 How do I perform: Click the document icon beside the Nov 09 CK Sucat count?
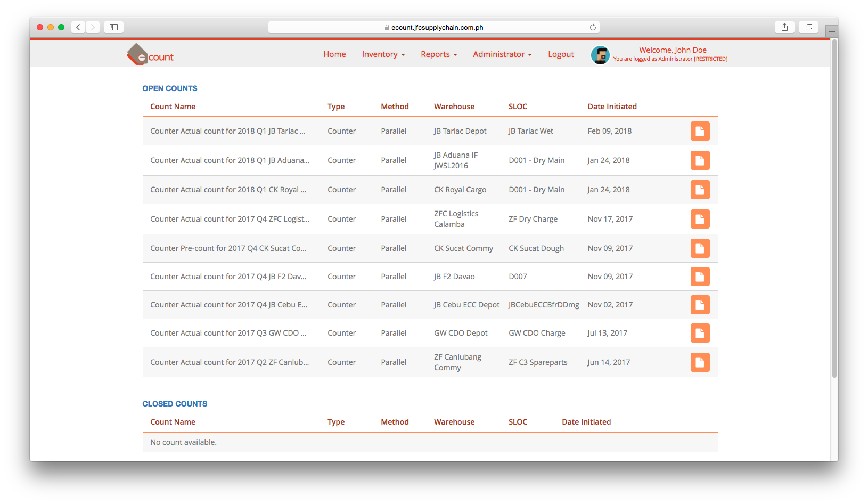[700, 248]
